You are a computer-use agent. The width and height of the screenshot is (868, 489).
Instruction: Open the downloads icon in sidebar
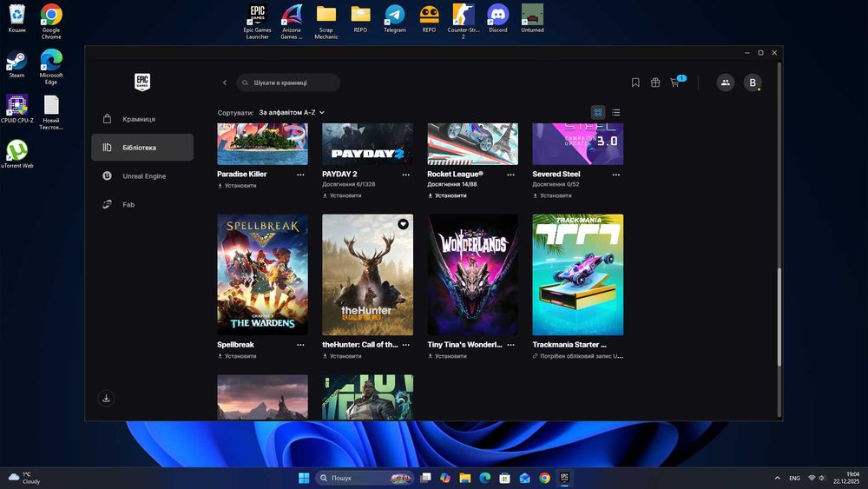[x=106, y=398]
